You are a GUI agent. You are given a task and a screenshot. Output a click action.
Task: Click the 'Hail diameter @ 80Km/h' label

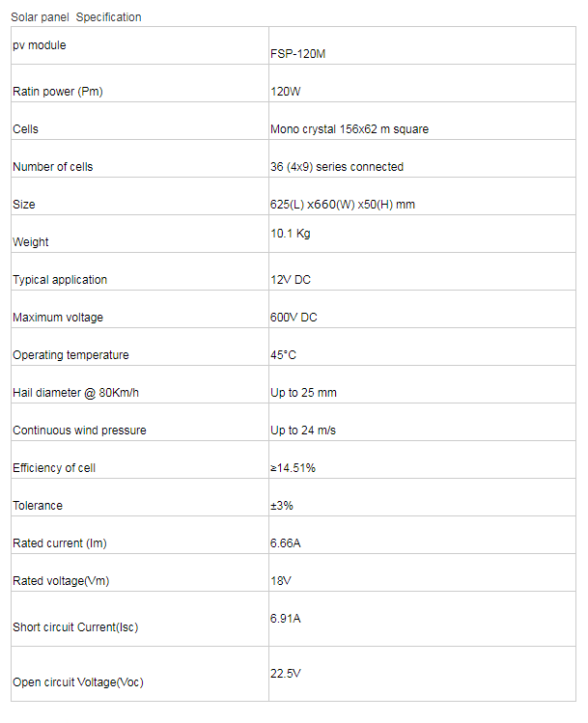75,393
